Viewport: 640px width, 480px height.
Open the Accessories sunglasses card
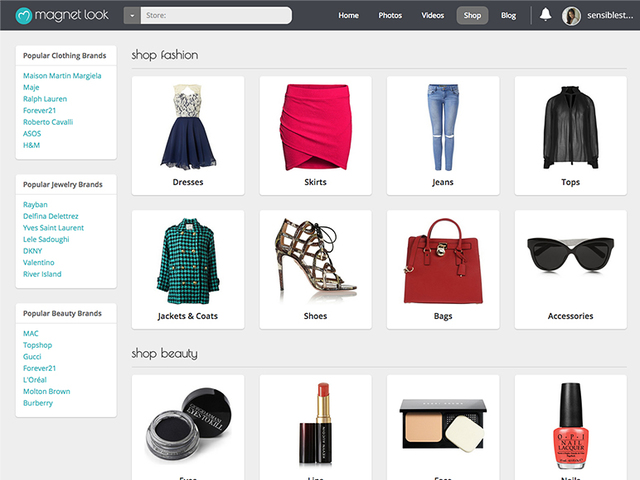click(x=571, y=269)
